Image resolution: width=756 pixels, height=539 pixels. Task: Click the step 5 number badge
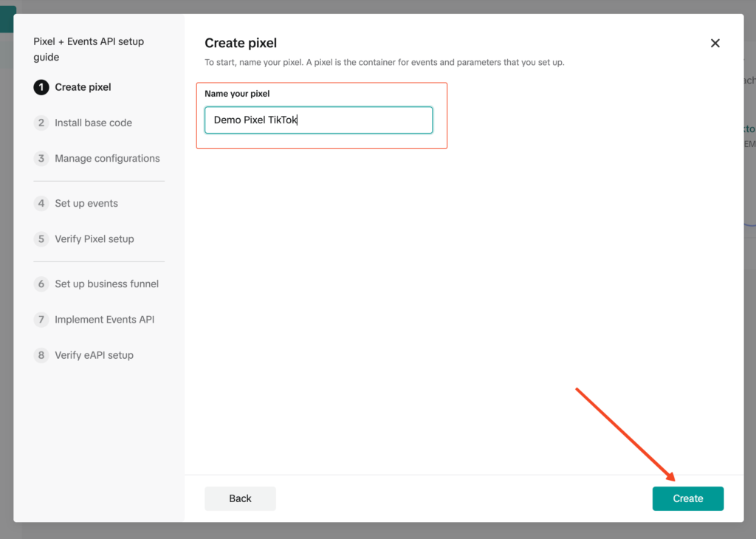click(x=41, y=239)
